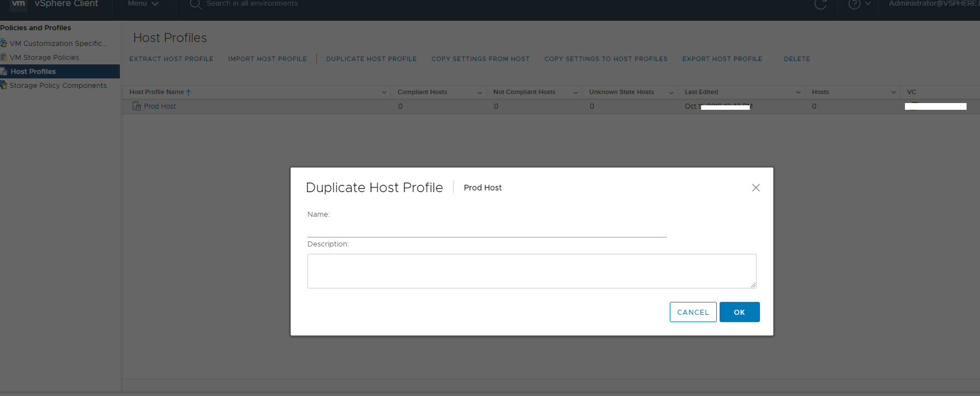Click Extract Host Profile action
The height and width of the screenshot is (396, 980).
(171, 59)
